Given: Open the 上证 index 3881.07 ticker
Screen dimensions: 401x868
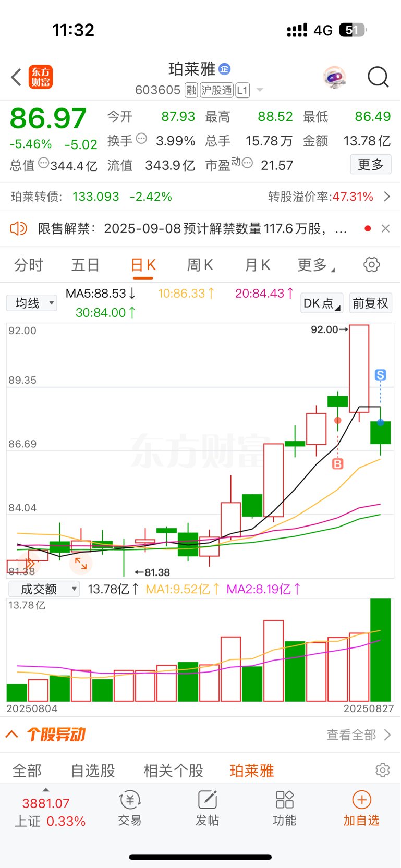Looking at the screenshot, I should click(x=50, y=812).
